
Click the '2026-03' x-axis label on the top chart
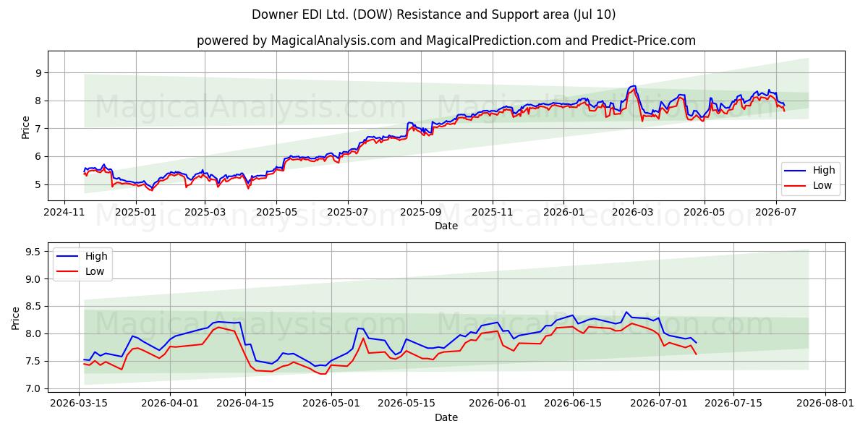(x=633, y=213)
